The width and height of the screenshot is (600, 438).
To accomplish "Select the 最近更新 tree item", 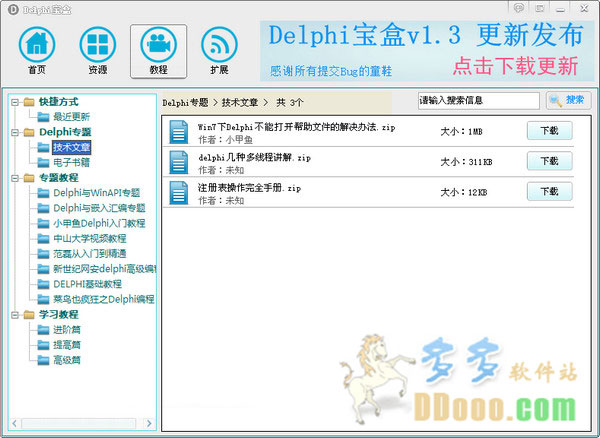I will [x=72, y=117].
